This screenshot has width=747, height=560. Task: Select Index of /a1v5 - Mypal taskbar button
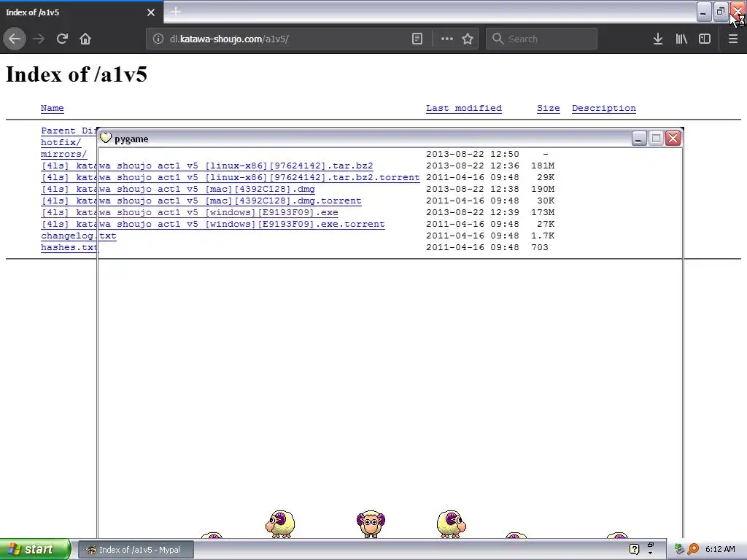(x=136, y=550)
